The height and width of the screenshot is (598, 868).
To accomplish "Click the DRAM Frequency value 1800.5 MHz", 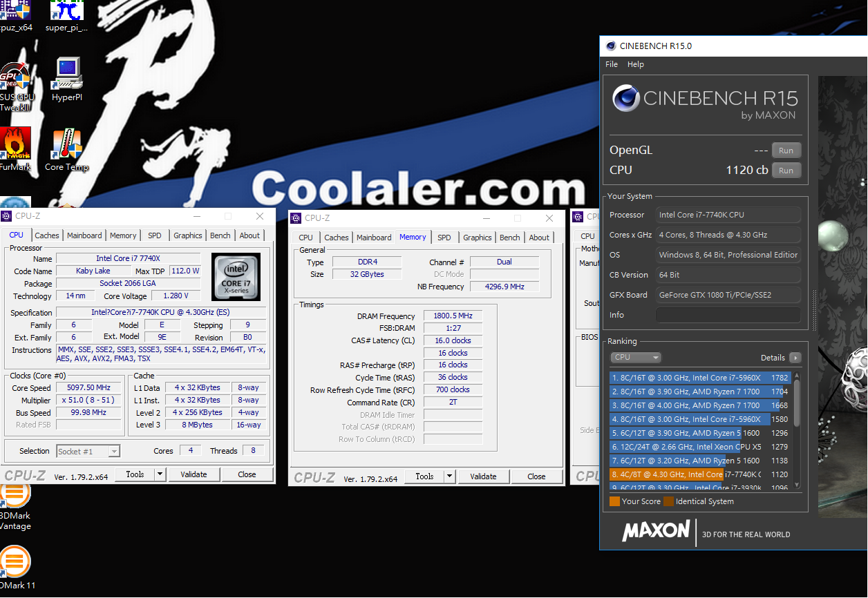I will point(453,316).
